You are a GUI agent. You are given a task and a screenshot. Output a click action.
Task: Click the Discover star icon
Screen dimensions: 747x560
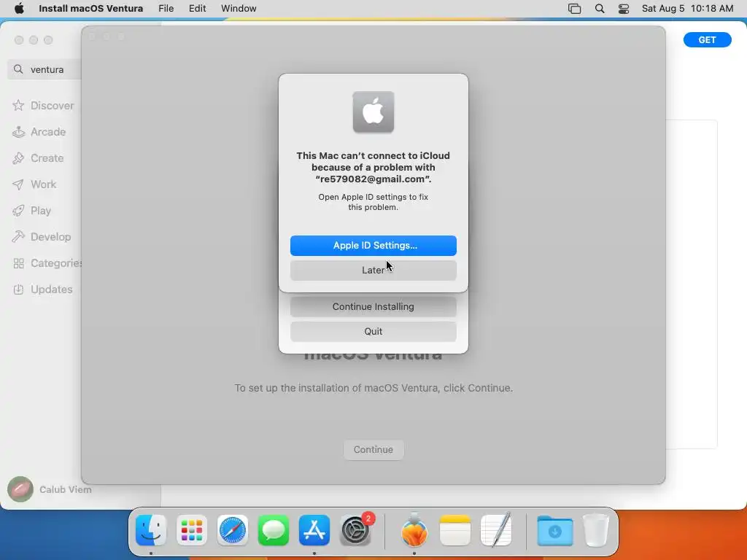[x=18, y=105]
